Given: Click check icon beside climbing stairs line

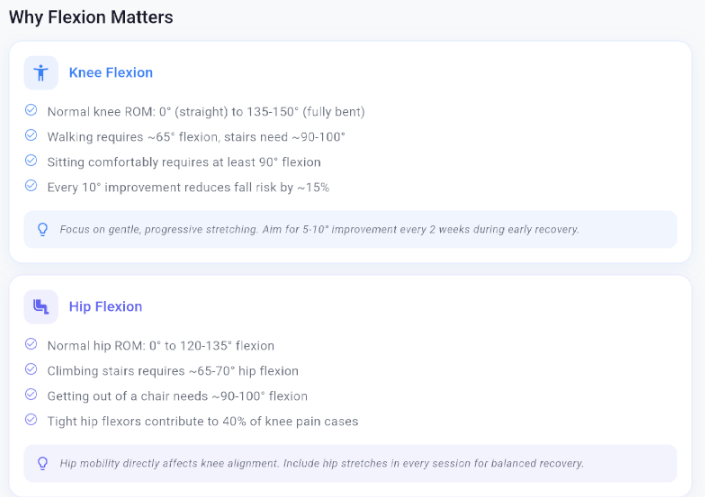Looking at the screenshot, I should (31, 370).
